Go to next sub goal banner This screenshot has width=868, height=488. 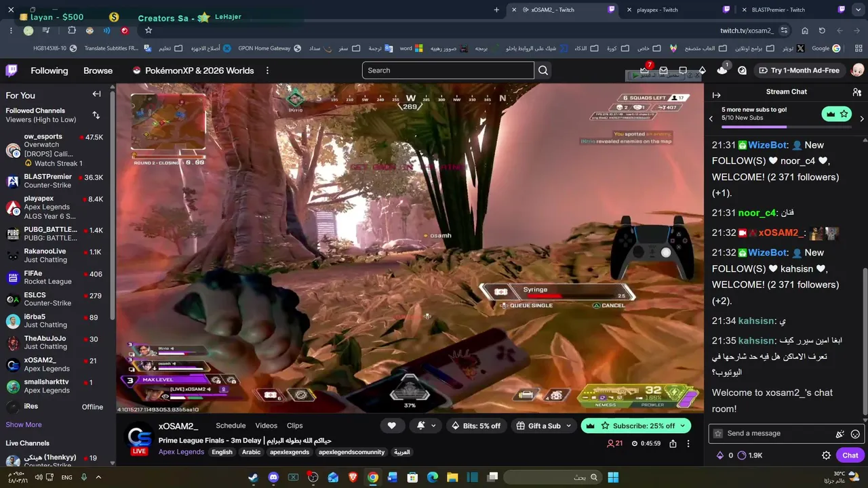[x=861, y=119]
